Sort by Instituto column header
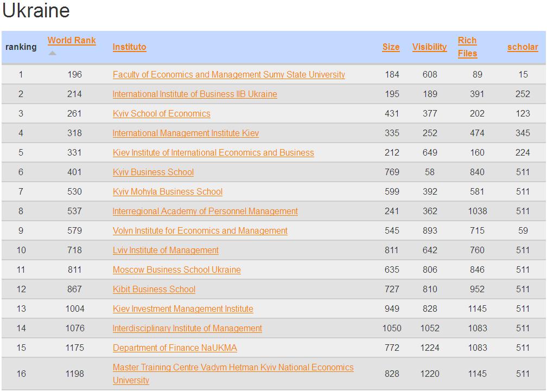The width and height of the screenshot is (547, 392). pyautogui.click(x=129, y=47)
